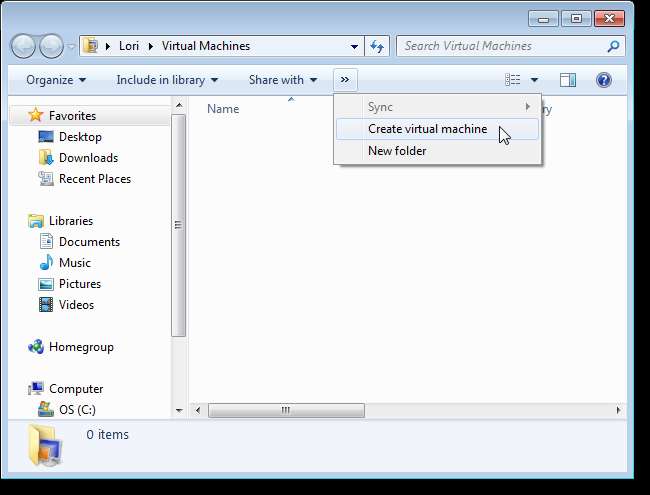650x495 pixels.
Task: Choose Create virtual machine from menu
Action: click(437, 129)
